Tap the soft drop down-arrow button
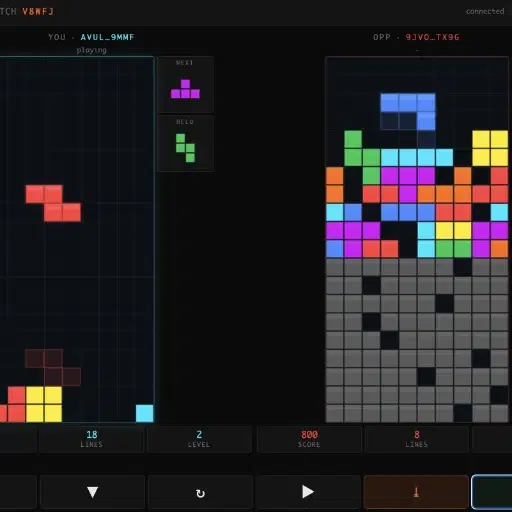 pos(92,492)
